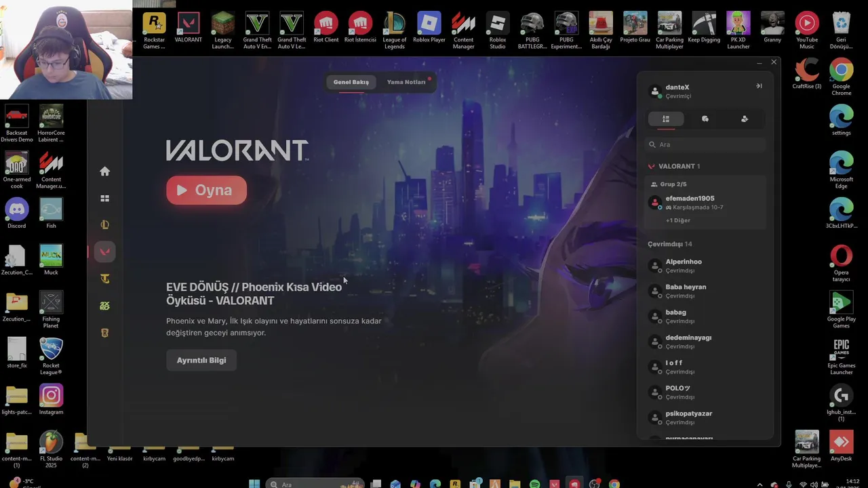Open Rockstar Games desktop shortcut
This screenshot has width=868, height=488.
pyautogui.click(x=154, y=30)
